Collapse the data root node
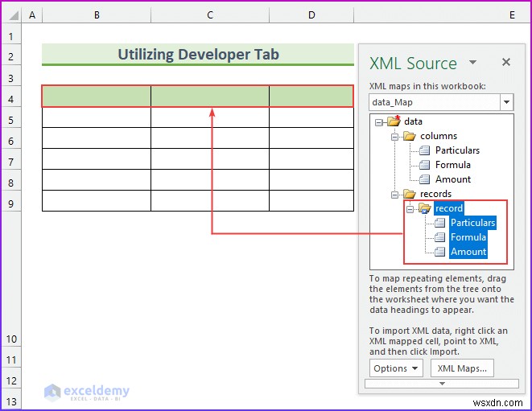532x411 pixels. click(x=378, y=122)
